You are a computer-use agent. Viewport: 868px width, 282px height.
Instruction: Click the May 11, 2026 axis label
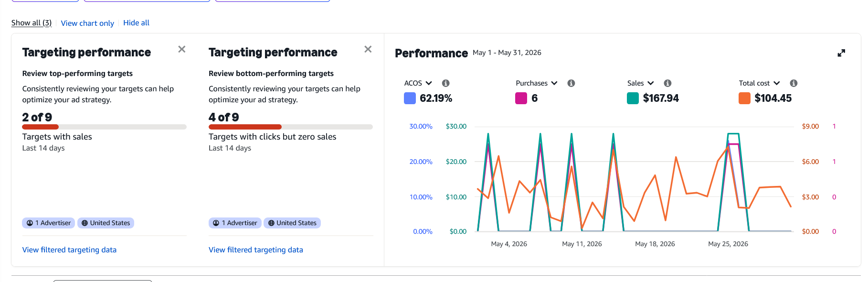pyautogui.click(x=582, y=244)
